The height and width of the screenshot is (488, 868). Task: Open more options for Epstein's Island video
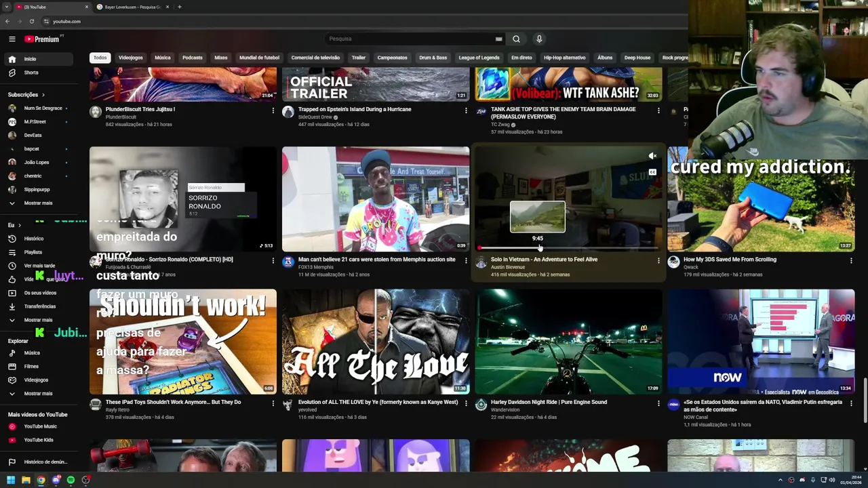466,110
